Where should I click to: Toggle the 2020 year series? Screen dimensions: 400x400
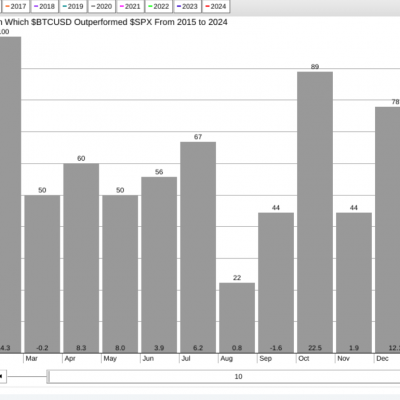(101, 6)
